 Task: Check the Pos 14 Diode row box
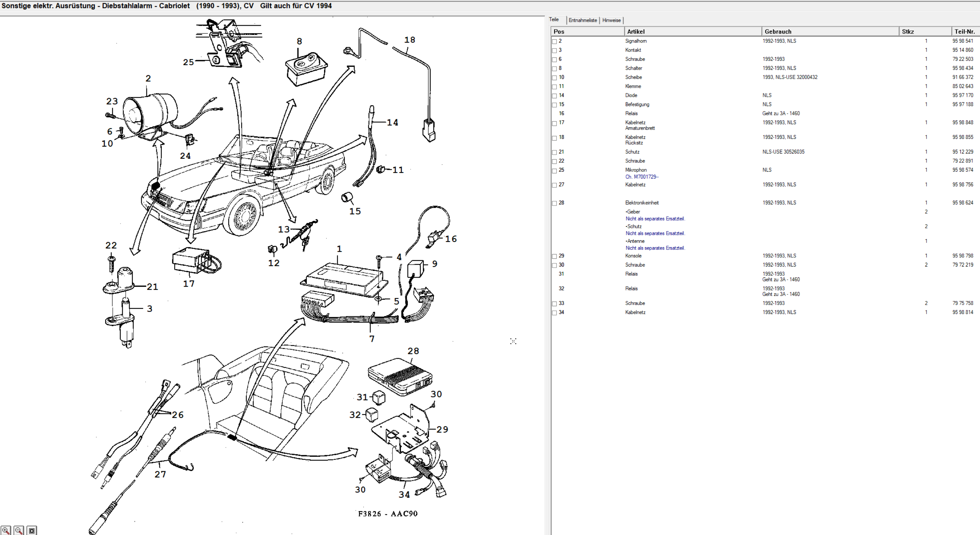(x=554, y=96)
